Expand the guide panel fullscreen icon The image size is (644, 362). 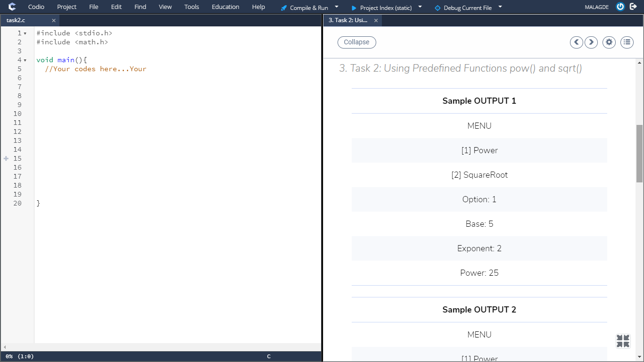click(622, 340)
